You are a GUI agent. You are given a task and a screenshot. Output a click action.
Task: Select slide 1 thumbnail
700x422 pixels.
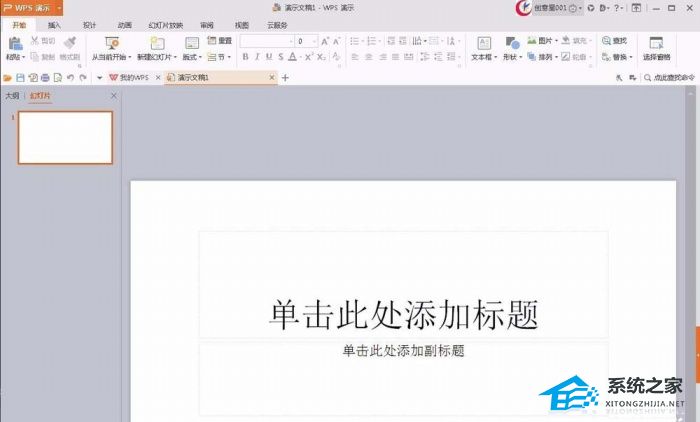click(65, 138)
